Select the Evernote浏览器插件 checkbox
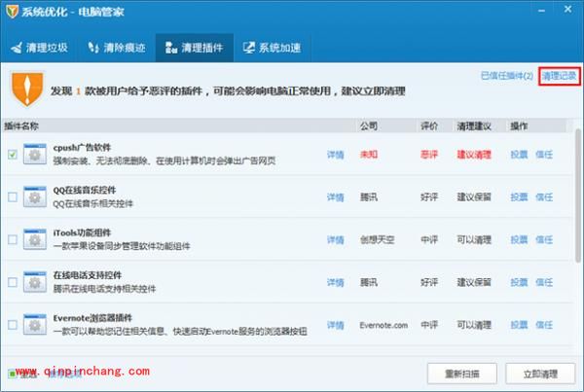584x392 pixels. tap(12, 325)
